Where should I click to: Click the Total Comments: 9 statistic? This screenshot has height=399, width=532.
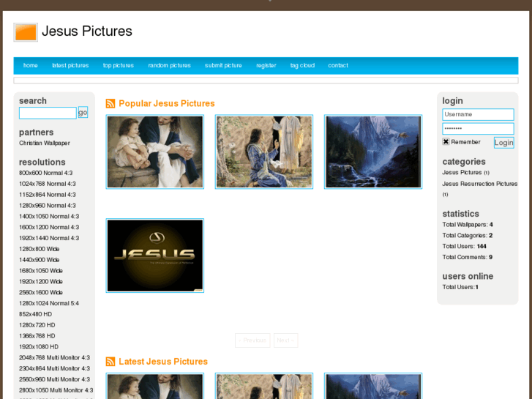468,257
